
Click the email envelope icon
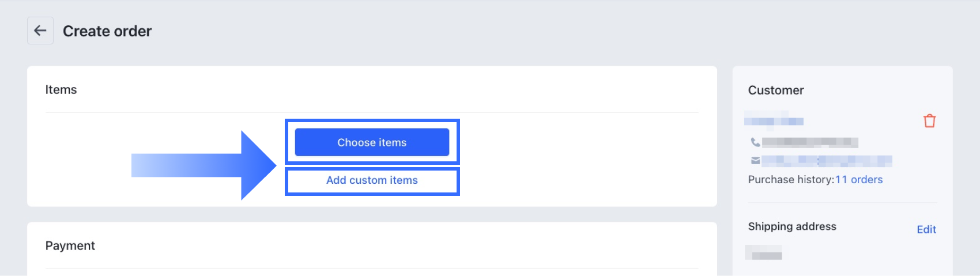(755, 161)
